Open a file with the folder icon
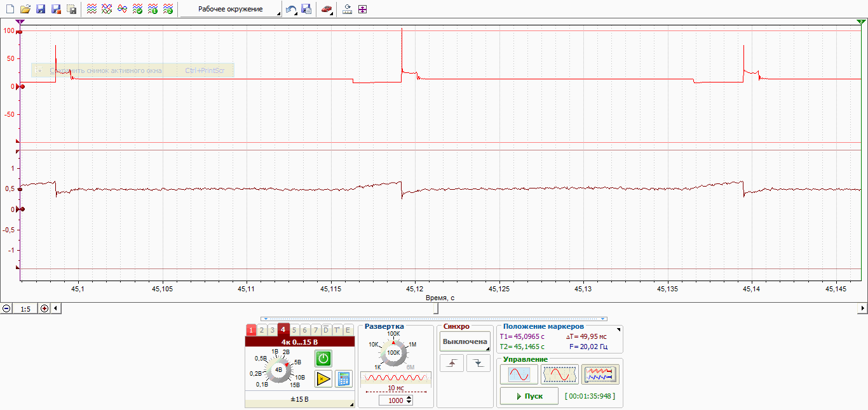The image size is (868, 410). point(25,10)
